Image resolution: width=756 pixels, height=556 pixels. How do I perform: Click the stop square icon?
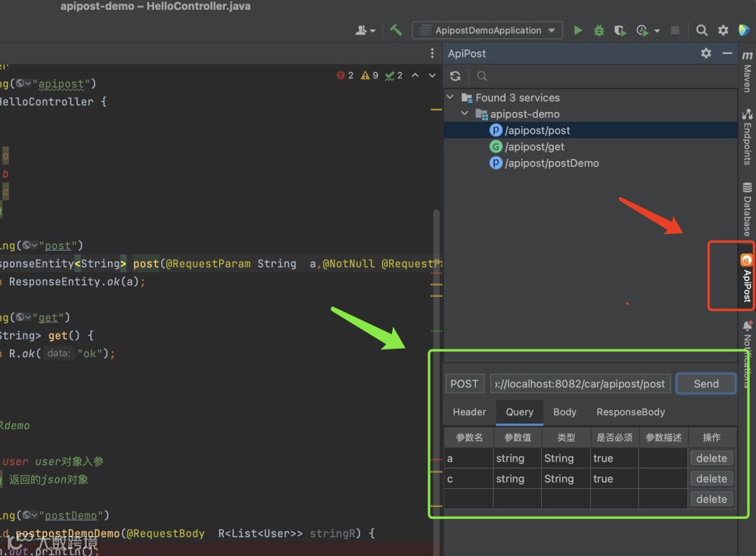coord(675,30)
